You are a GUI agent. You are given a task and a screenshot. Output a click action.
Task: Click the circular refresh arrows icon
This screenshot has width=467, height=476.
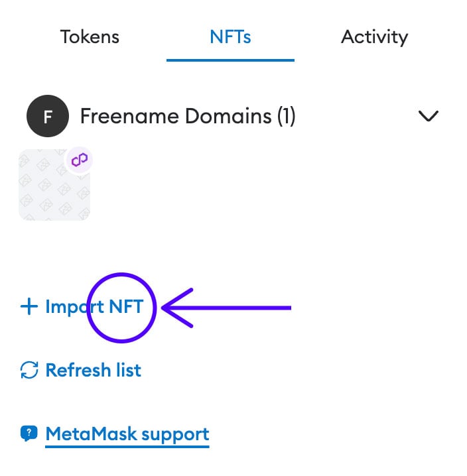tap(29, 370)
